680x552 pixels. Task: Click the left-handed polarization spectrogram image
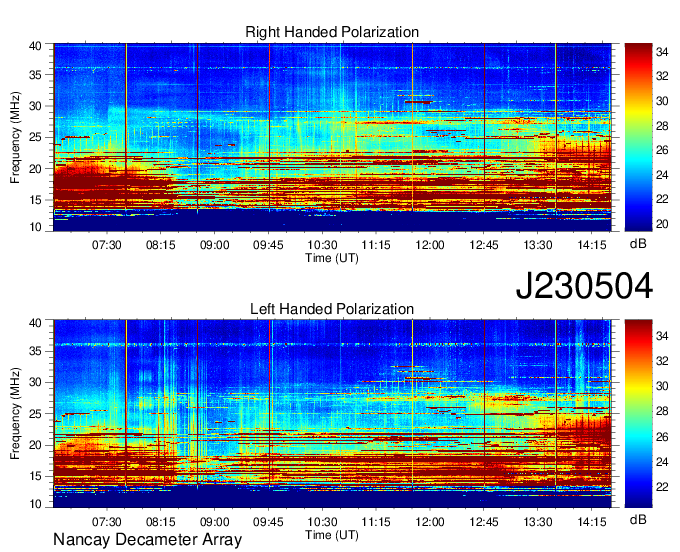tap(332, 414)
